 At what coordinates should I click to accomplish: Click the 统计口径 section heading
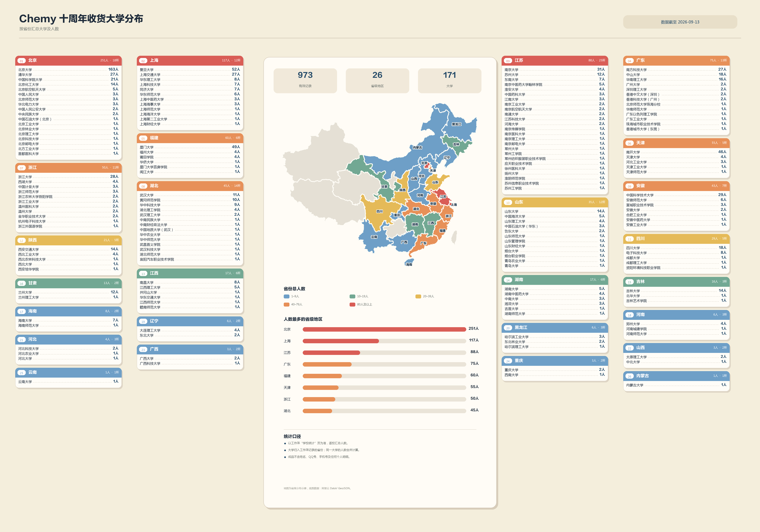[292, 436]
